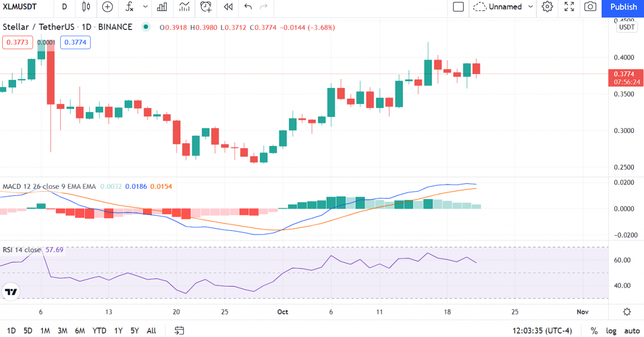
Task: Toggle the auto scale option
Action: 632,331
